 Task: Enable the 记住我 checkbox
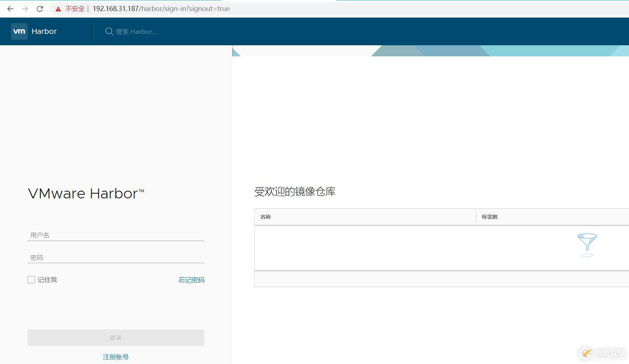(31, 280)
